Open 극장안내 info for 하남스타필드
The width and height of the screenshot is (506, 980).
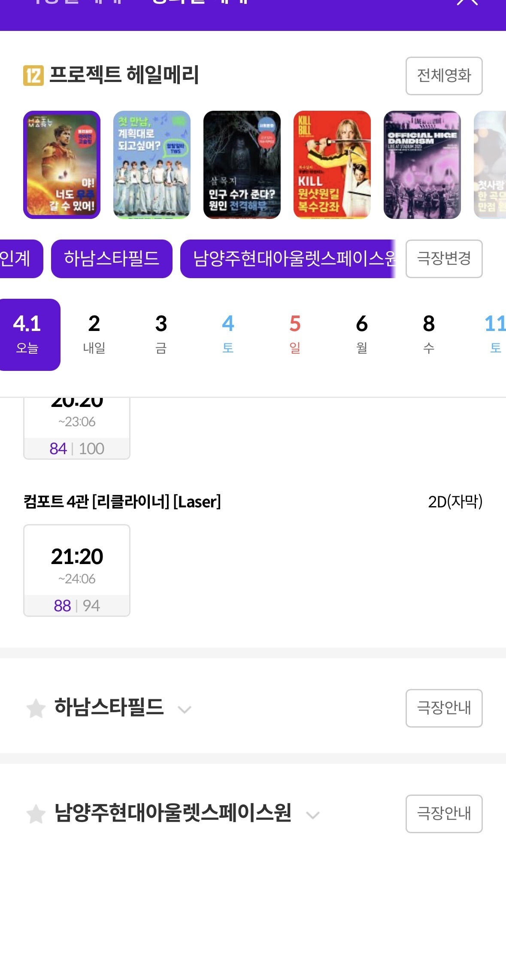pos(444,708)
